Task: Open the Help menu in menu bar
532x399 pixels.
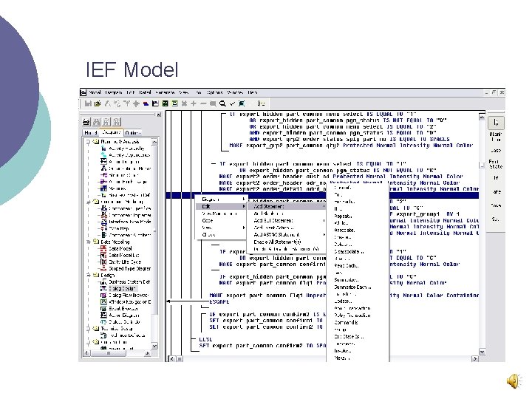Action: (253, 92)
